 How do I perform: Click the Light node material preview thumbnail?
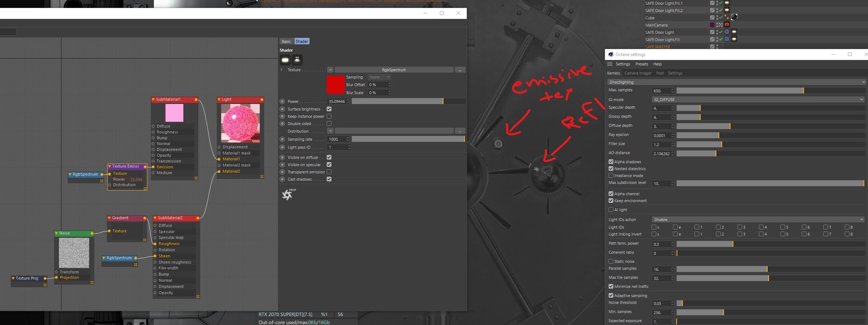tap(240, 123)
